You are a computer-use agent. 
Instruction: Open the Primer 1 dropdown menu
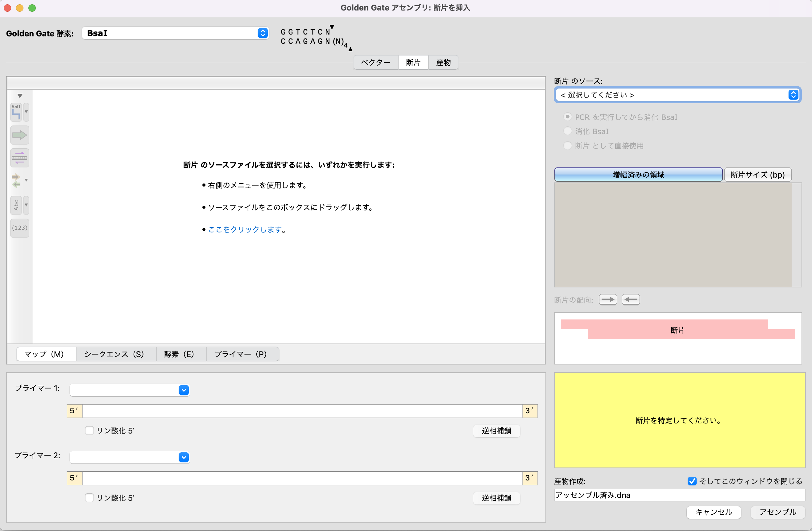[130, 390]
